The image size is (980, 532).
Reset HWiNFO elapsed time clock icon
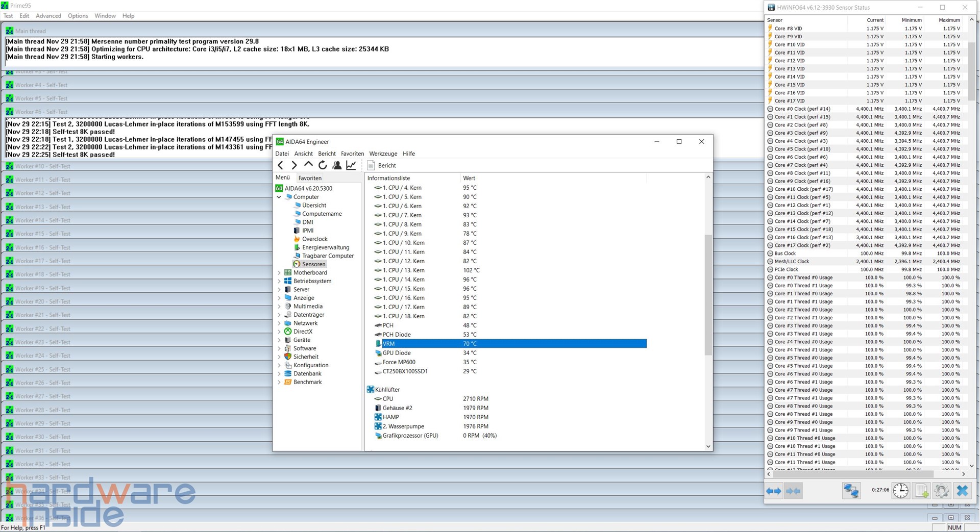(901, 491)
